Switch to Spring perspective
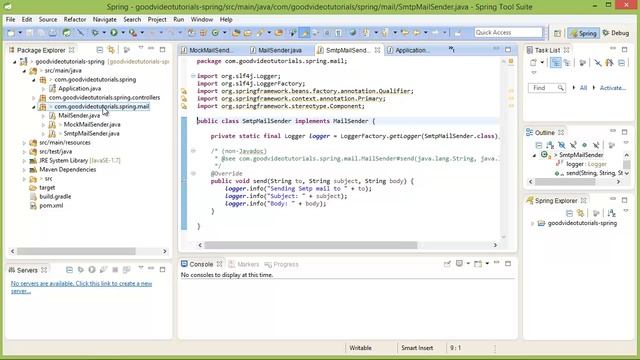The height and width of the screenshot is (360, 640). (583, 33)
